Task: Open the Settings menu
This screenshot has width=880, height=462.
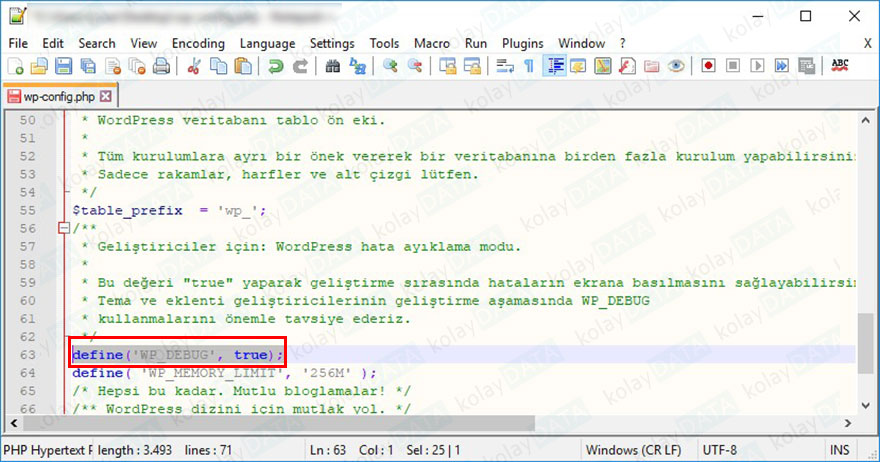Action: tap(332, 43)
